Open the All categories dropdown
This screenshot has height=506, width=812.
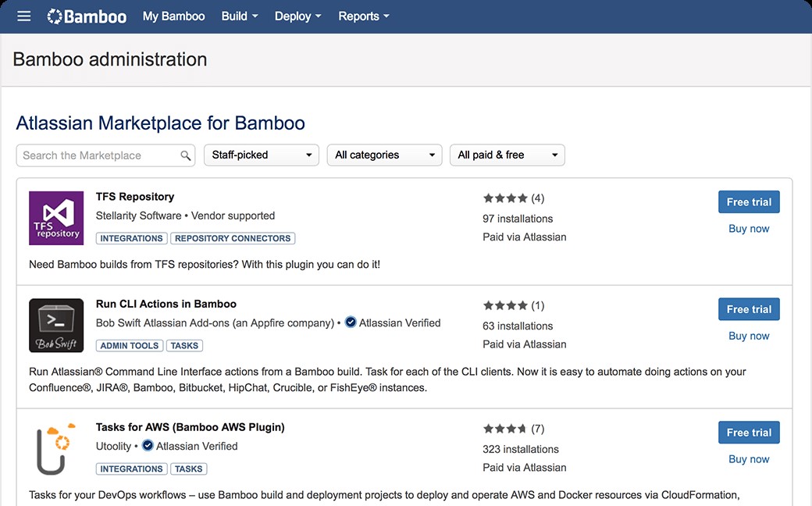[x=384, y=155]
